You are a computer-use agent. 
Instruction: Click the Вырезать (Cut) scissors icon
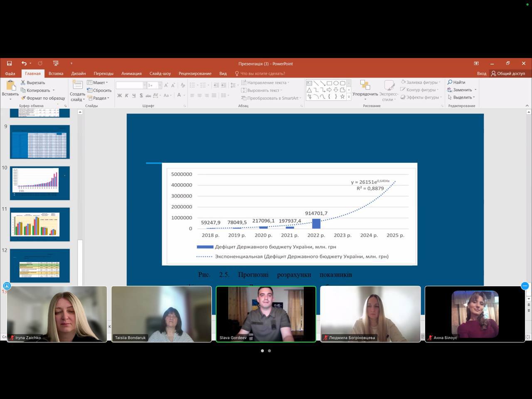click(x=23, y=83)
